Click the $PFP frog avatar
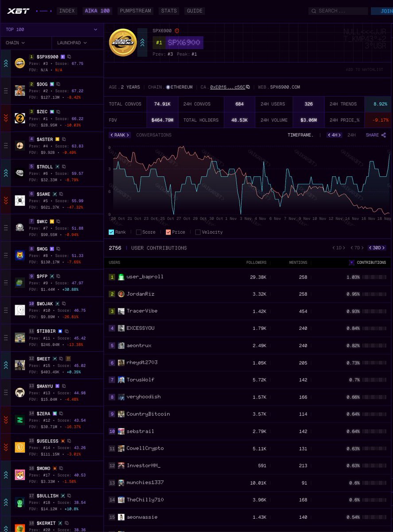The width and height of the screenshot is (393, 532). pos(20,283)
